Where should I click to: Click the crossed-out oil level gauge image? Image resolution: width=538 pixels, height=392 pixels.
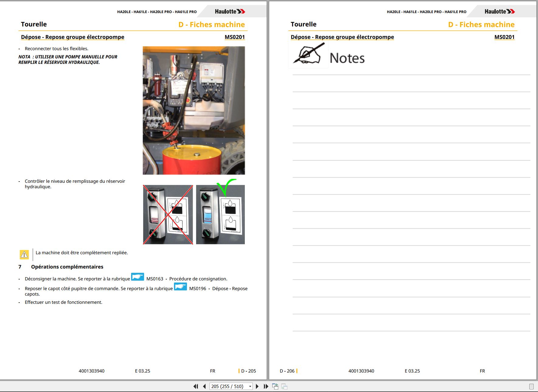tap(168, 215)
